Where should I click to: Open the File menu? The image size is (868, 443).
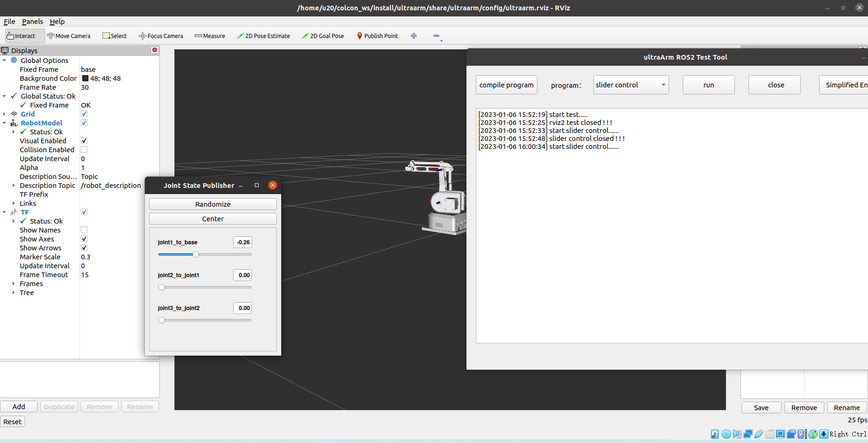pyautogui.click(x=9, y=22)
